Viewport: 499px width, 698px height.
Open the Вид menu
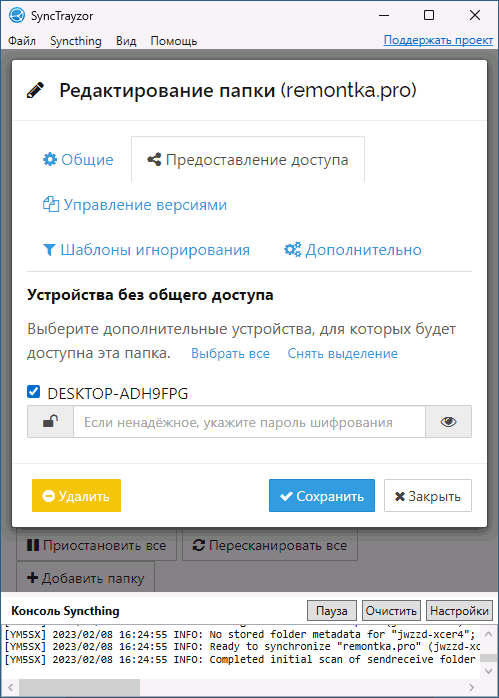pos(126,41)
